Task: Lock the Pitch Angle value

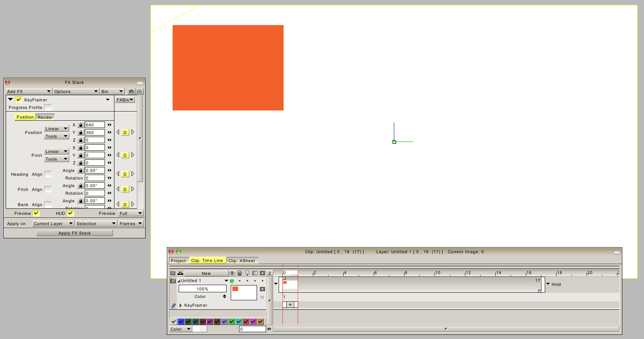Action: [81, 186]
